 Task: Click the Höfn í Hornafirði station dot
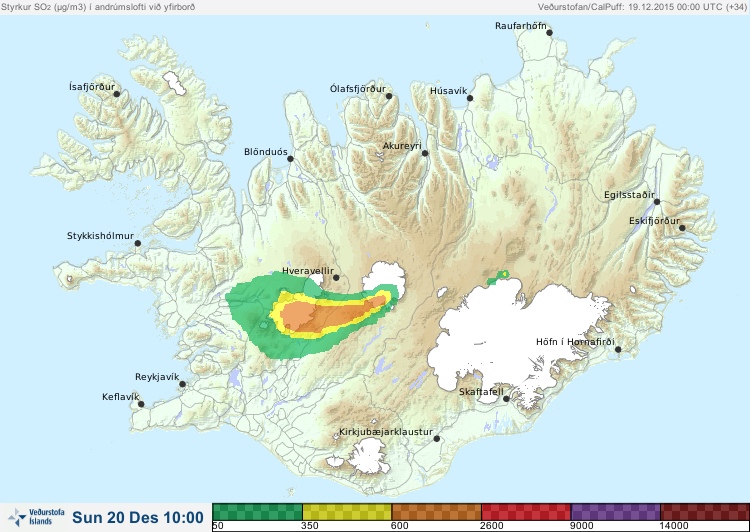(618, 350)
